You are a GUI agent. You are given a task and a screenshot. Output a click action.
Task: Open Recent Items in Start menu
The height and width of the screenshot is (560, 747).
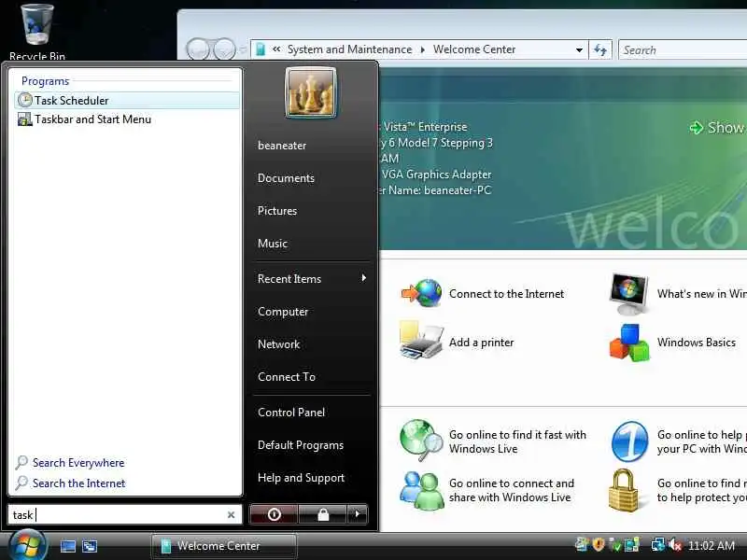(x=289, y=278)
